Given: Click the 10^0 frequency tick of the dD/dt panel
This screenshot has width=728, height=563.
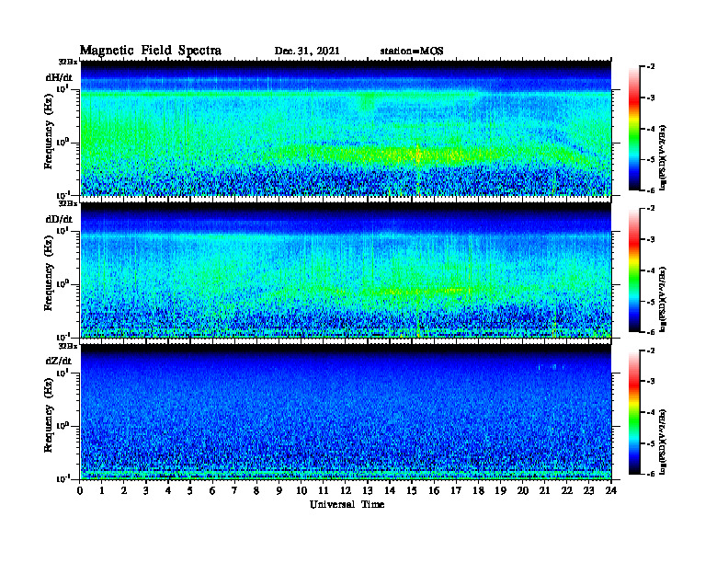Looking at the screenshot, I should pyautogui.click(x=62, y=284).
